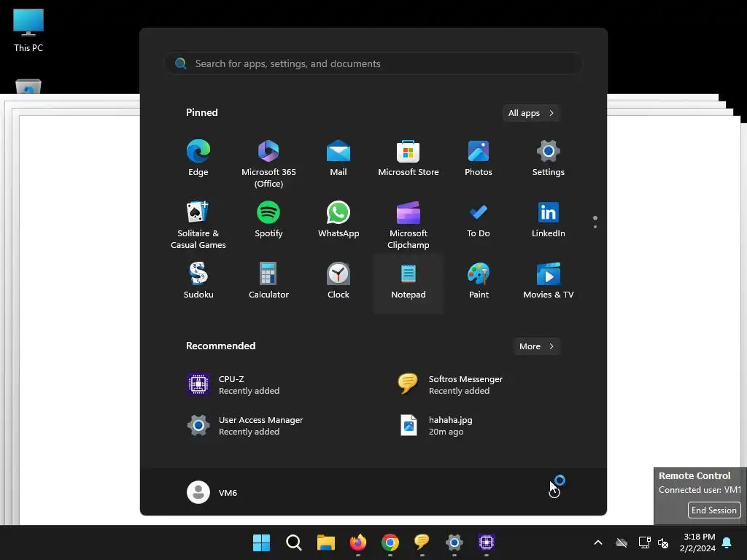Click the Windows Start button on taskbar
Screen dimensions: 747x560
[x=261, y=542]
